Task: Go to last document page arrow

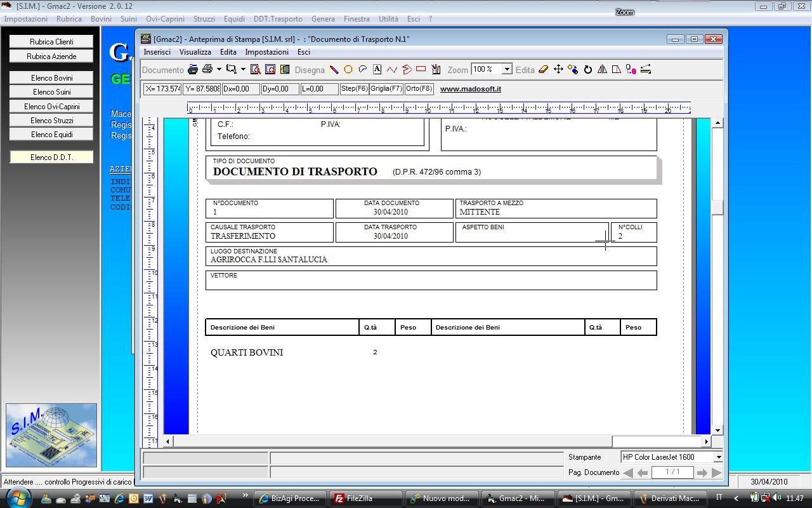Action: coord(716,472)
